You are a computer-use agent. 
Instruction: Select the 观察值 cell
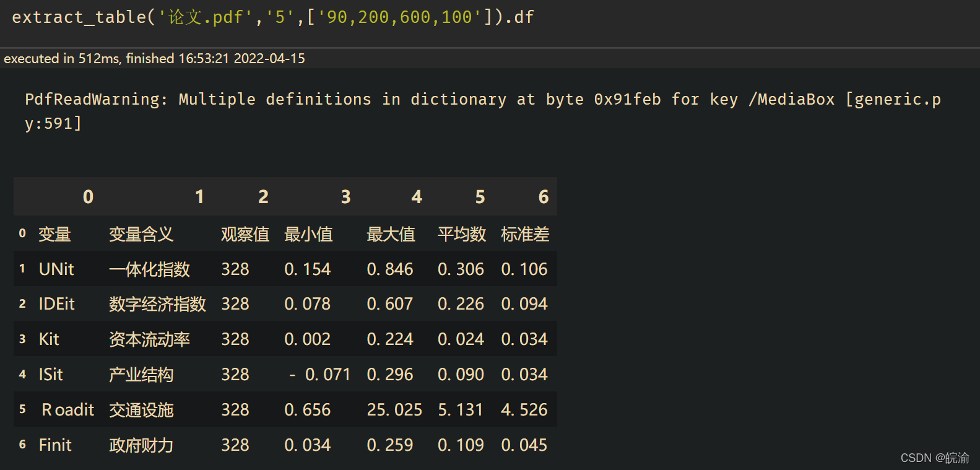tap(245, 234)
